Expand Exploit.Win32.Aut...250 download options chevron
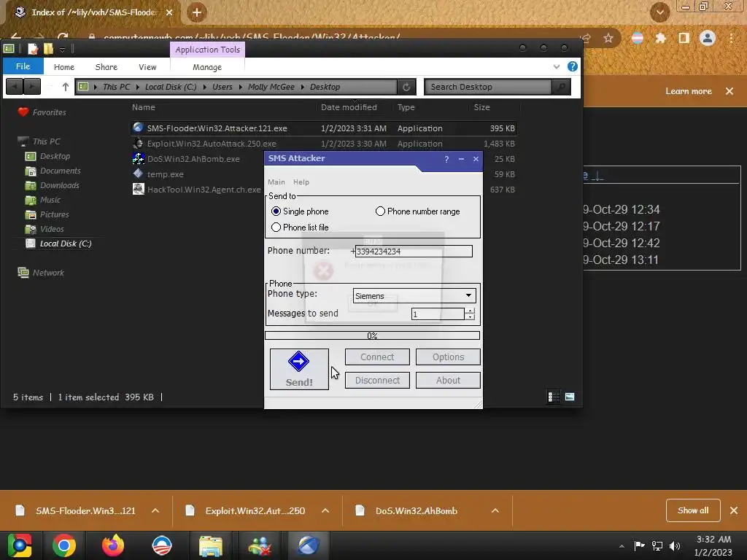This screenshot has width=747, height=560. pyautogui.click(x=325, y=510)
